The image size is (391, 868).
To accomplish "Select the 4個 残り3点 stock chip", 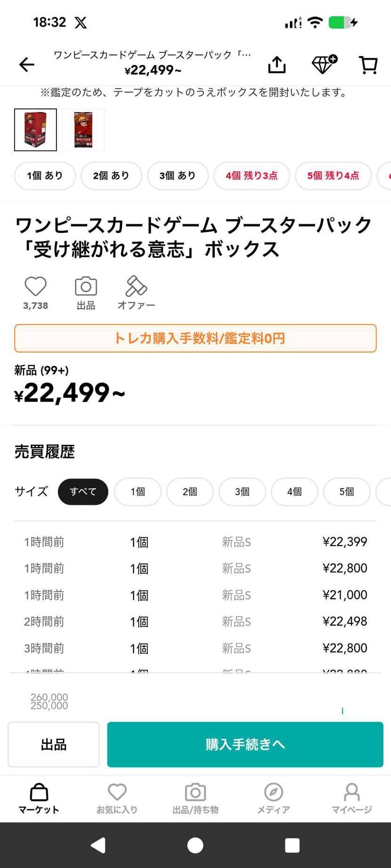I will [251, 176].
